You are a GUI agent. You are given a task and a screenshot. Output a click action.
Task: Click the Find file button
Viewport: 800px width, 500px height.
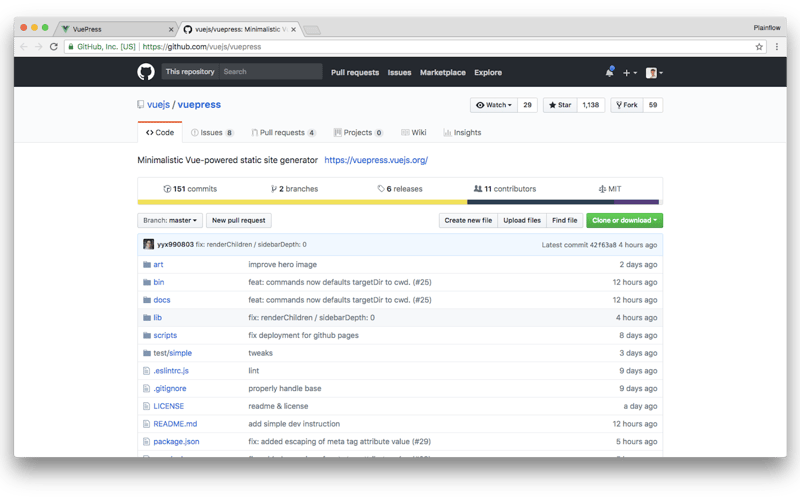(565, 220)
